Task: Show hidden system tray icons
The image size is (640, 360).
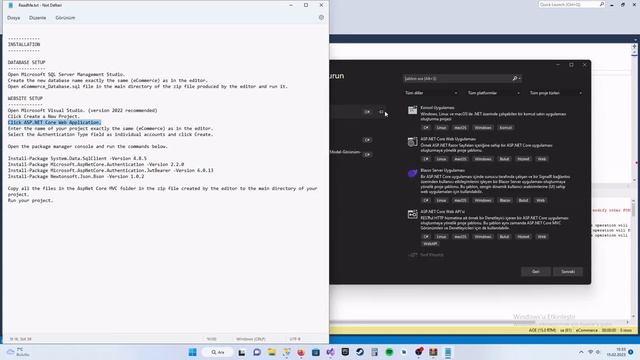Action: [x=581, y=352]
